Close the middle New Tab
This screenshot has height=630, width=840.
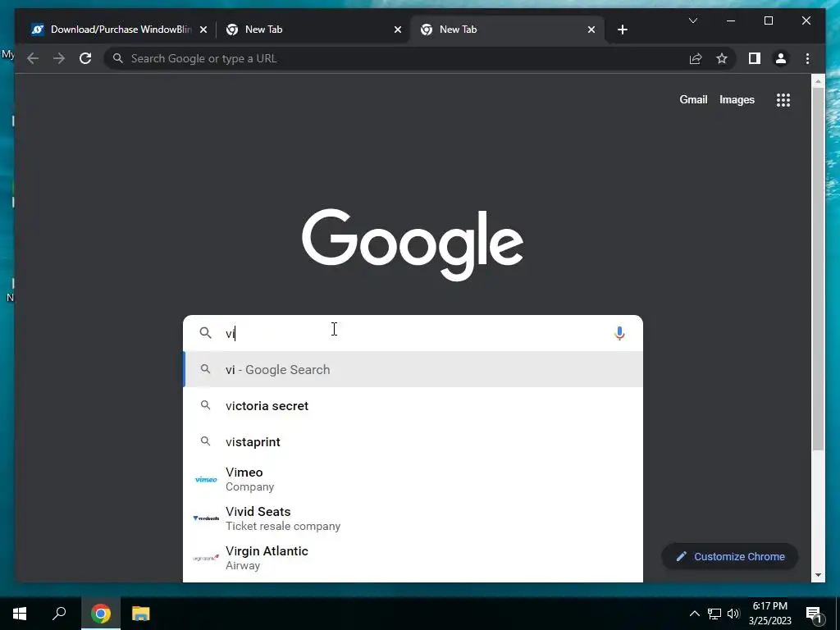pyautogui.click(x=398, y=30)
